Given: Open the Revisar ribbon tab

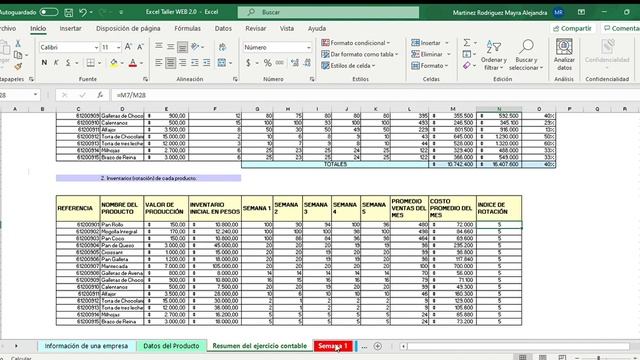Looking at the screenshot, I should point(256,28).
